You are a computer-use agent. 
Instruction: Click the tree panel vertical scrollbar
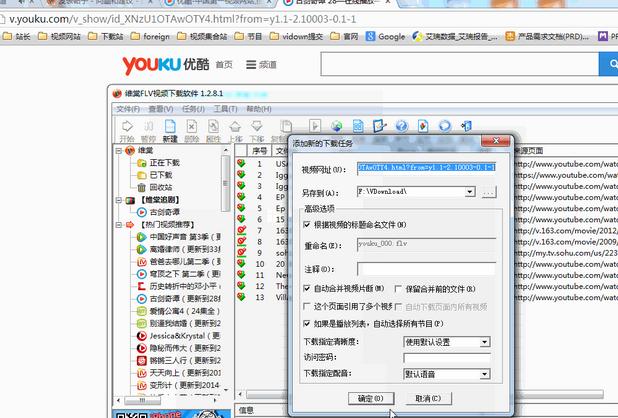tap(225, 183)
